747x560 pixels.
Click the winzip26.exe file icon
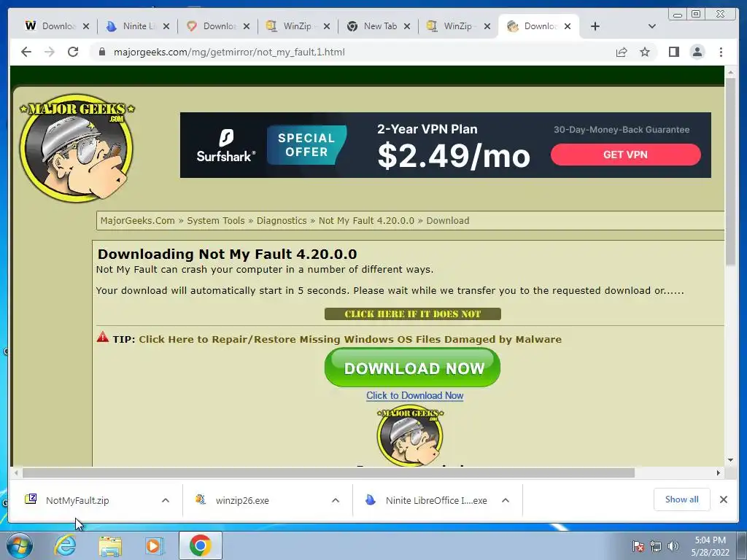click(201, 499)
